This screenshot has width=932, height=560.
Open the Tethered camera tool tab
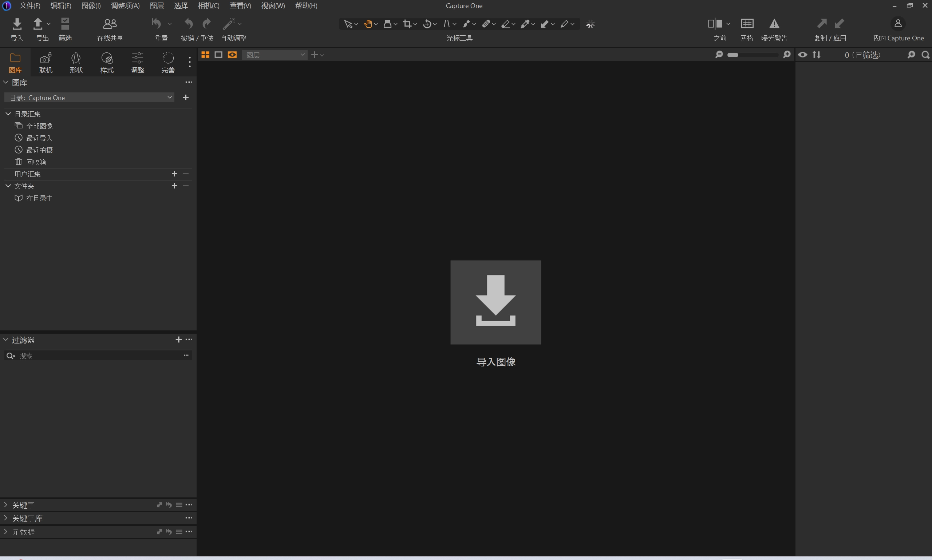click(x=46, y=63)
